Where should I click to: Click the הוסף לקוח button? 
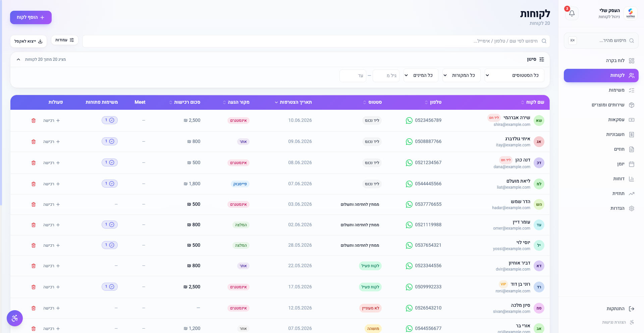(31, 17)
